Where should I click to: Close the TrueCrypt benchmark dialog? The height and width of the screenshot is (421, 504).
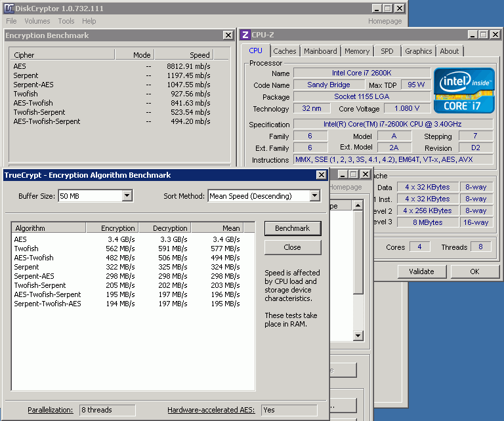click(321, 175)
